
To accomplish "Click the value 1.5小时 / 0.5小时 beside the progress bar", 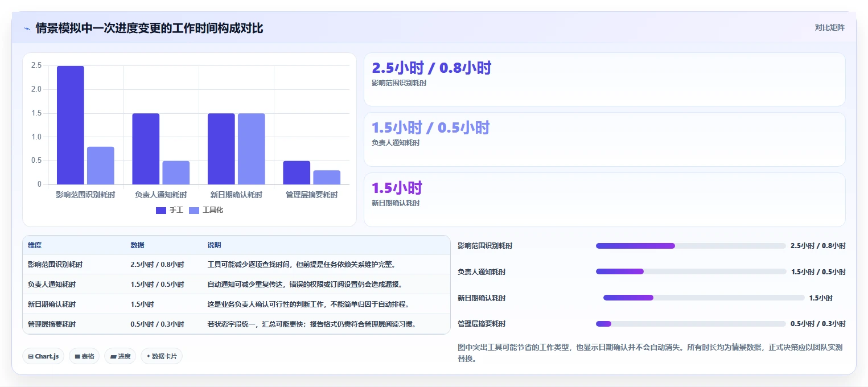I will [x=818, y=272].
